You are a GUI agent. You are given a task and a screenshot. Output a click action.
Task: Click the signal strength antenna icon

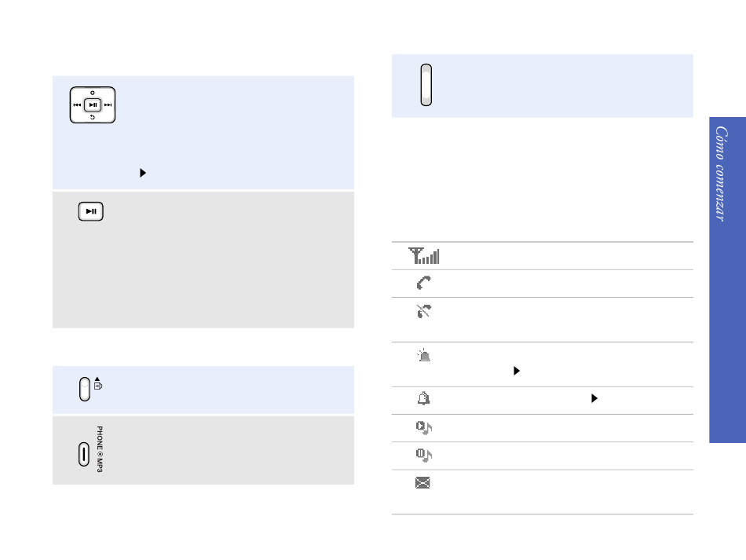pos(423,256)
